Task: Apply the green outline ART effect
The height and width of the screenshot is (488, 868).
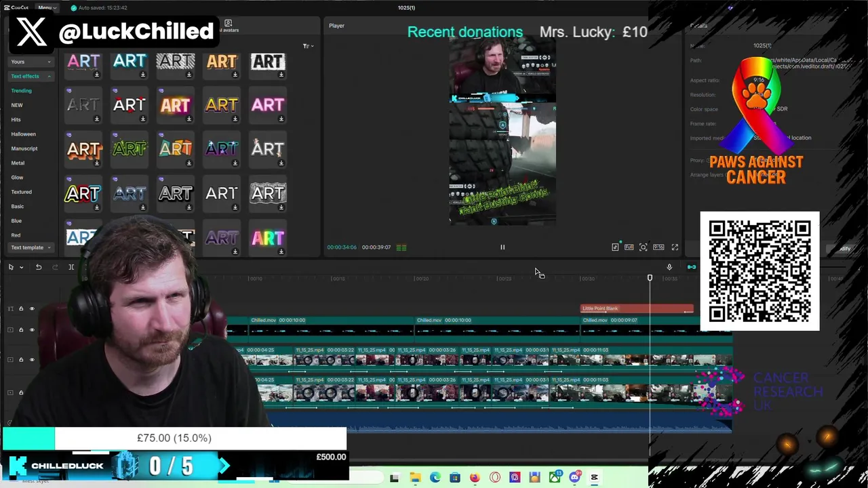Action: point(129,148)
